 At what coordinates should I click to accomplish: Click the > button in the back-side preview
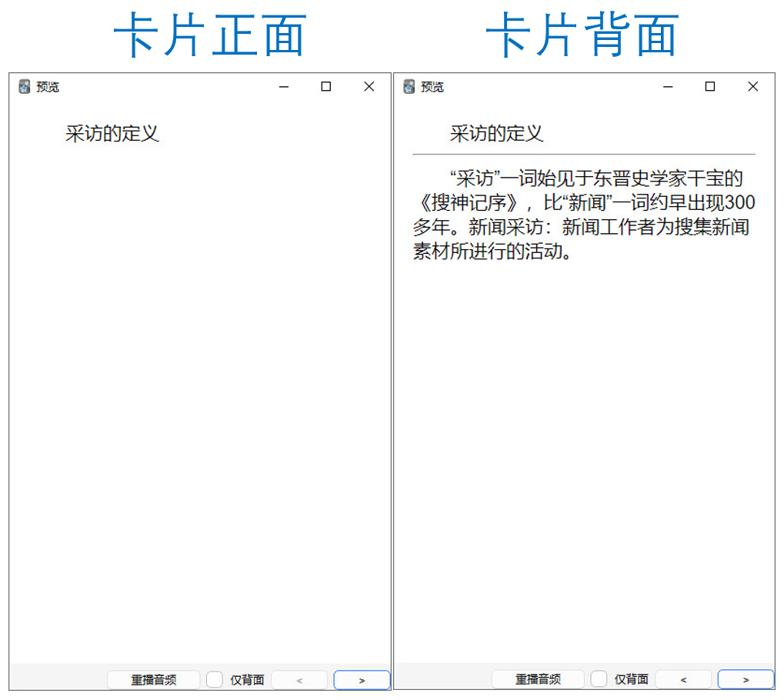coord(746,680)
